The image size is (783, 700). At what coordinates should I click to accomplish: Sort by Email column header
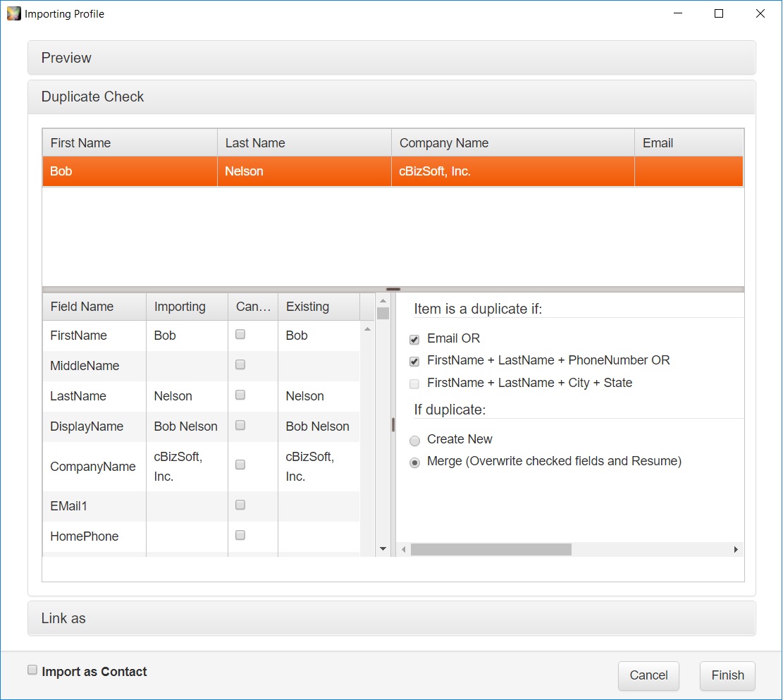tap(689, 143)
